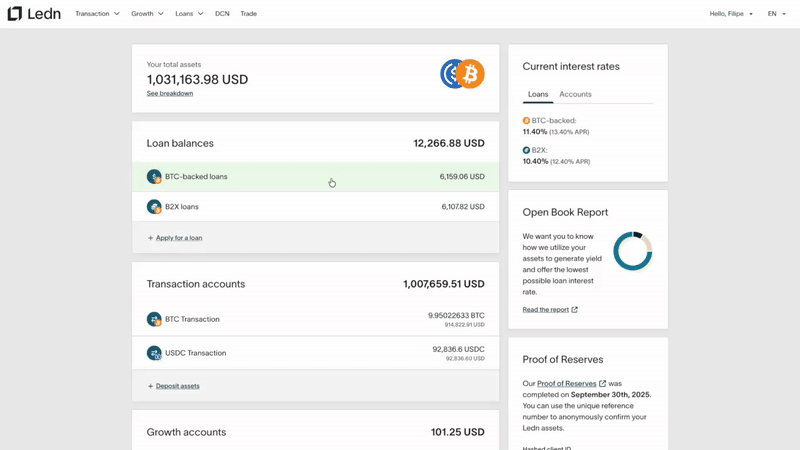Screen dimensions: 800x450
Task: Click the total assets value 1,031,163.98 USD
Action: click(x=197, y=80)
